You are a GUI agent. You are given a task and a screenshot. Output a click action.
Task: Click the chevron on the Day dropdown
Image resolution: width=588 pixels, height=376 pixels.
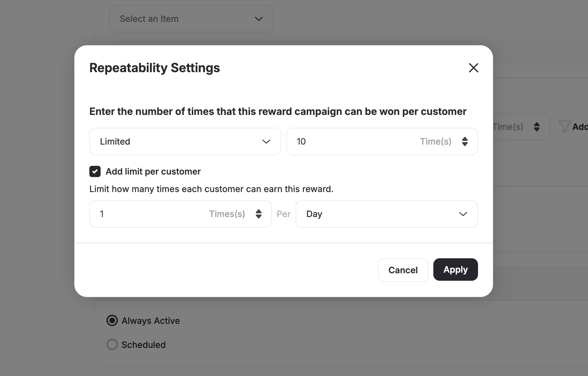[x=463, y=214]
